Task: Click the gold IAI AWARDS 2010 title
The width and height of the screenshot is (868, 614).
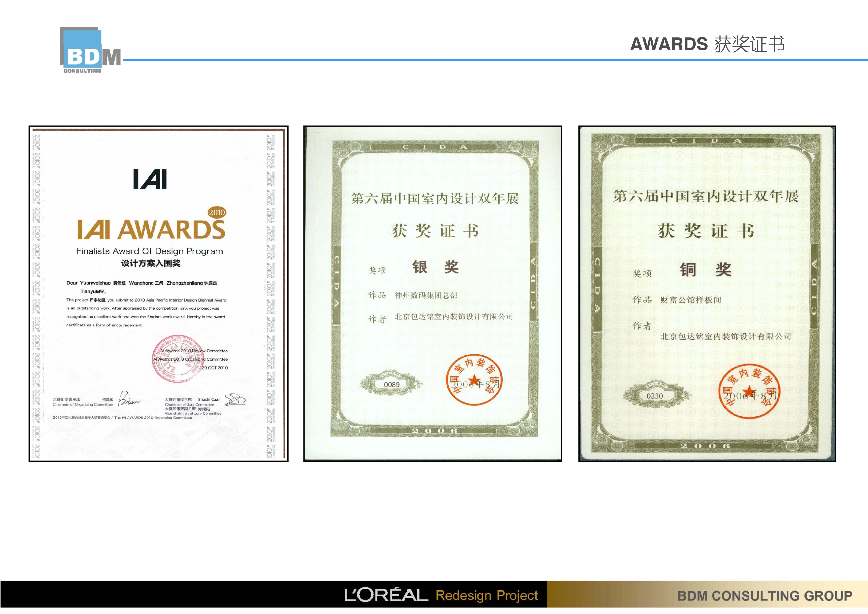Action: [x=151, y=229]
